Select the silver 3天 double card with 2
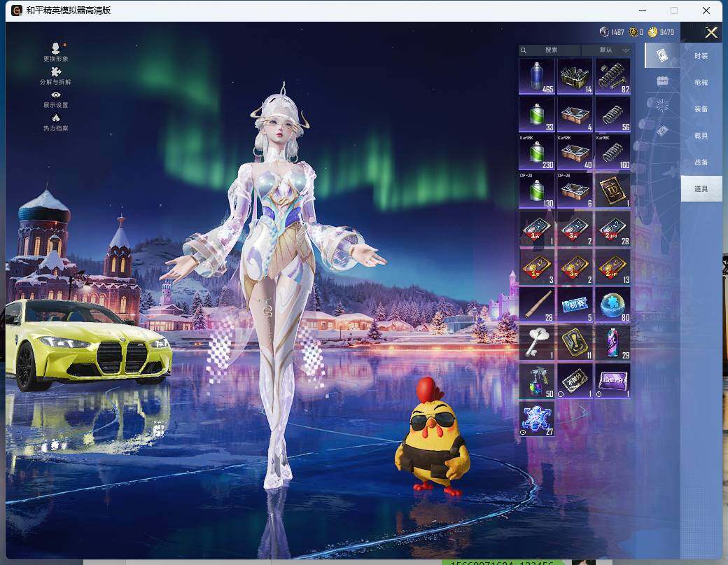The width and height of the screenshot is (728, 565). 575,228
